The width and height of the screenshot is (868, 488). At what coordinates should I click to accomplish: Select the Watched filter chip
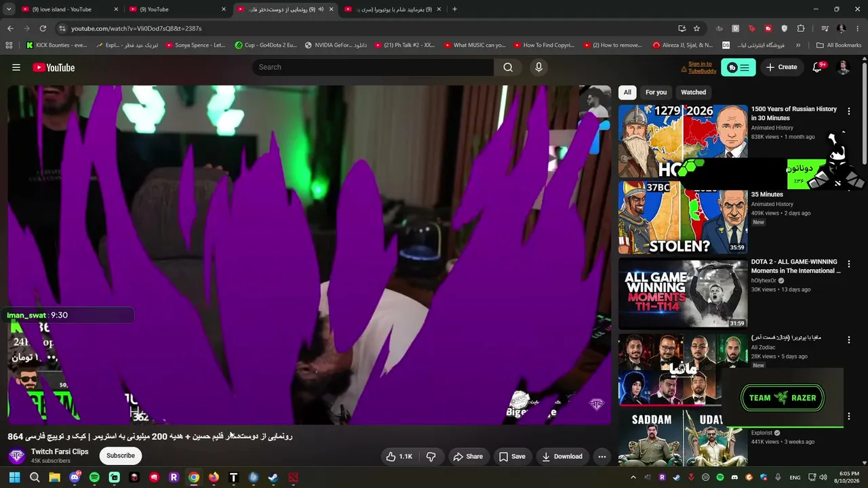tap(693, 92)
